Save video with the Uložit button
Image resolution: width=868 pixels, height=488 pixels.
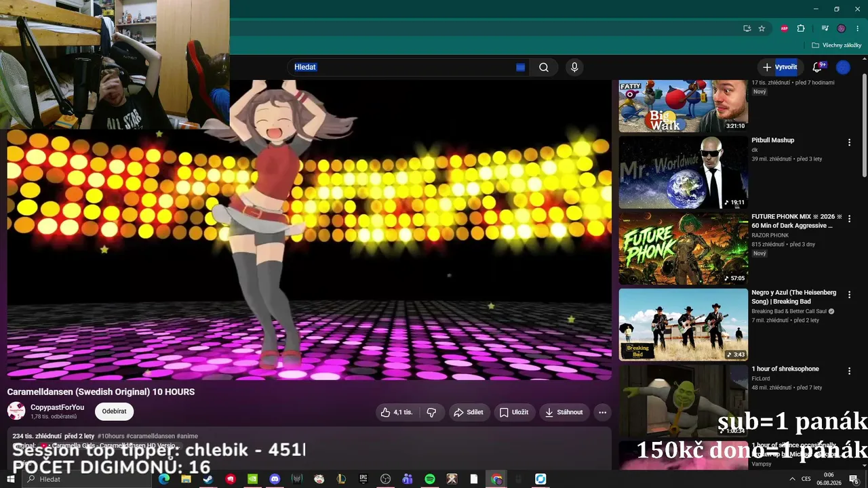coord(513,412)
